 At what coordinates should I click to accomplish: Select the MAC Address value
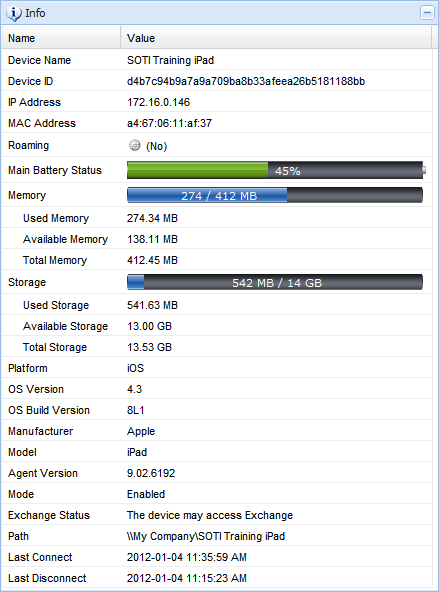tap(169, 123)
